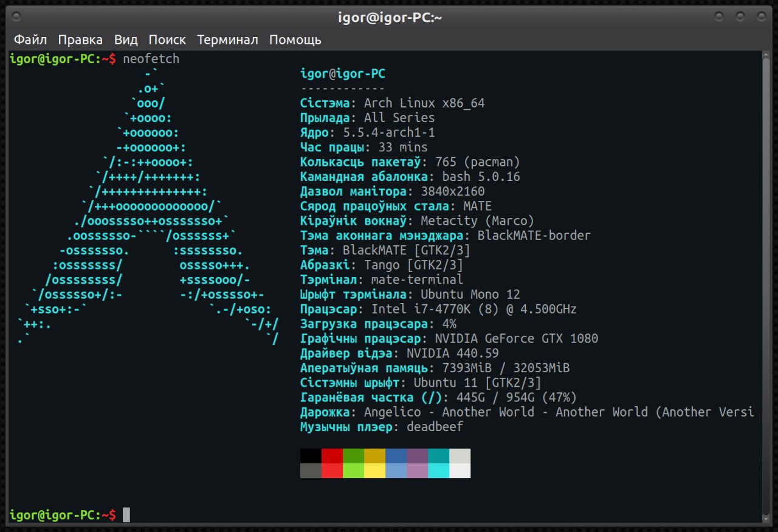
Task: Maximize the terminal window
Action: click(x=740, y=16)
